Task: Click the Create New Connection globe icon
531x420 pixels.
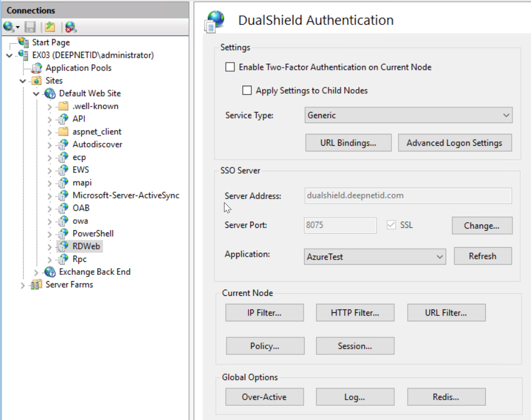Action: (9, 27)
